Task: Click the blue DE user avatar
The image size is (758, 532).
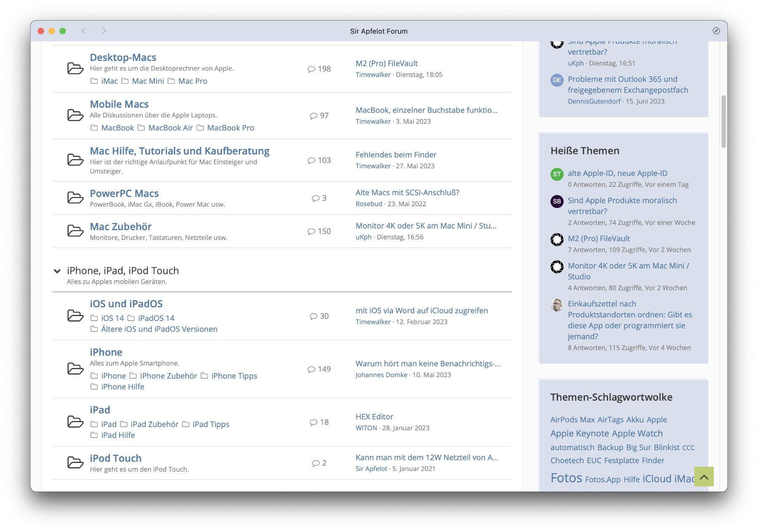Action: pos(557,80)
